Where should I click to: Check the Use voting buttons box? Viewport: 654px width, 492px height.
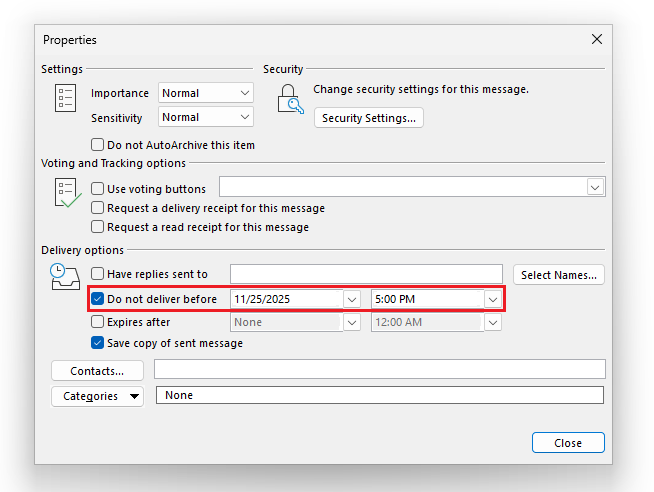click(x=97, y=188)
